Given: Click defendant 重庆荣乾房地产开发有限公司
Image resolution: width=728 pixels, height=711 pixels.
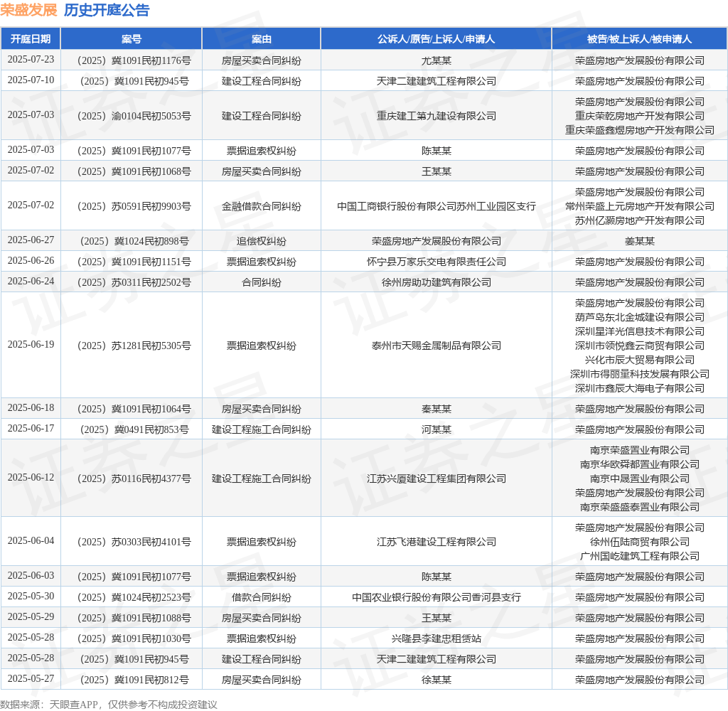Looking at the screenshot, I should [639, 116].
